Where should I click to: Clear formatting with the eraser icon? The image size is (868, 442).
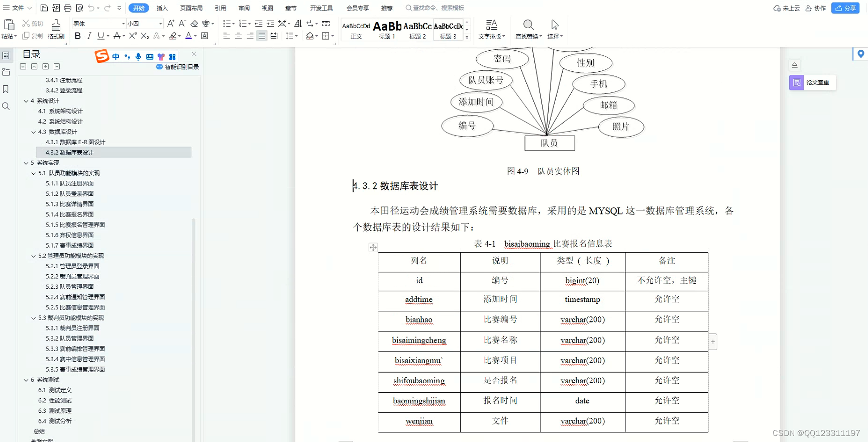tap(194, 24)
